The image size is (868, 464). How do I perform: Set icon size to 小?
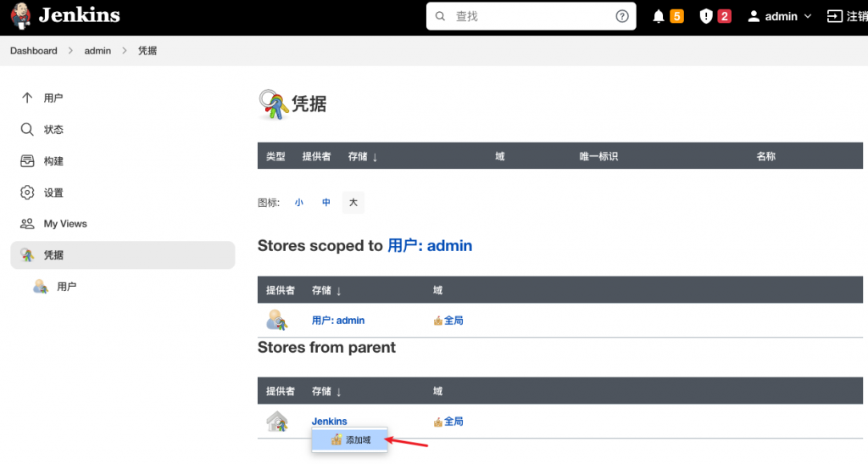click(x=299, y=202)
